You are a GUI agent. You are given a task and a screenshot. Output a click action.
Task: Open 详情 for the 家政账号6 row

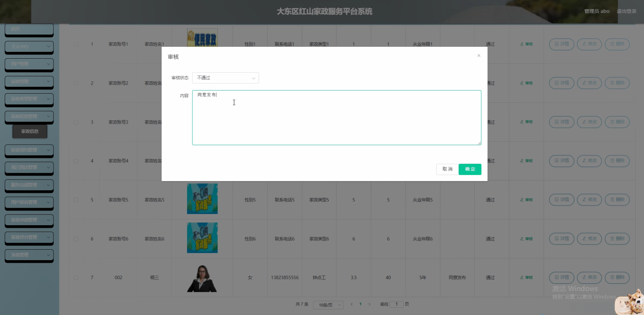[x=561, y=239]
